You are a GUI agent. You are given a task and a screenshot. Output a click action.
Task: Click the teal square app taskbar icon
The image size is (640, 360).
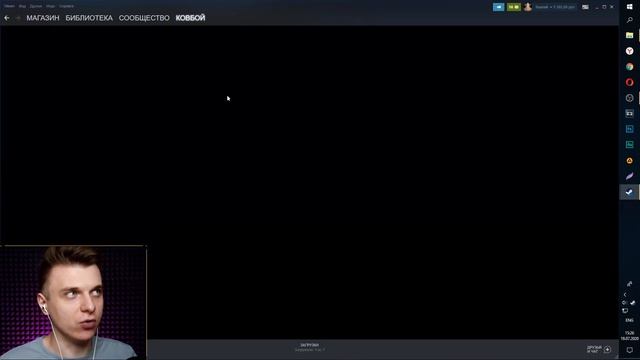point(629,144)
